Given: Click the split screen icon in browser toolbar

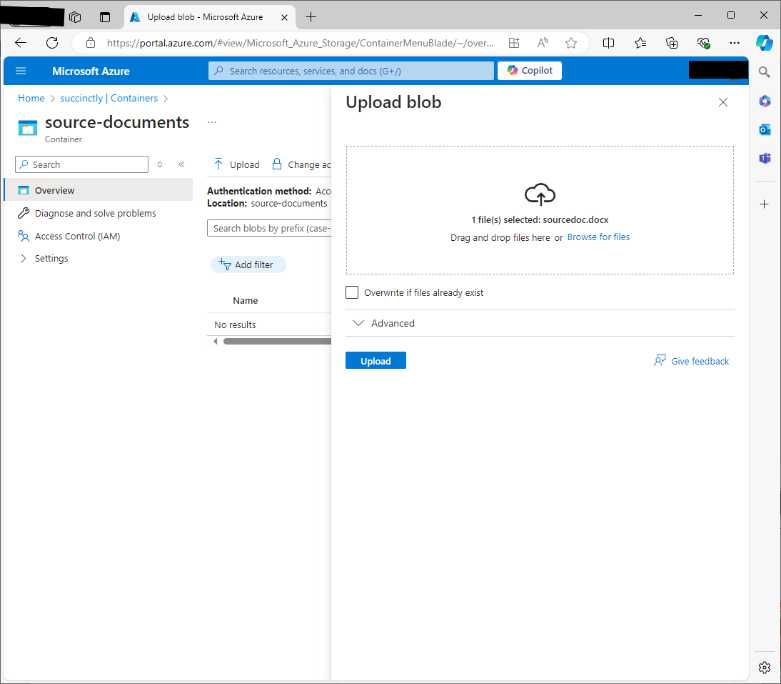Looking at the screenshot, I should (608, 43).
